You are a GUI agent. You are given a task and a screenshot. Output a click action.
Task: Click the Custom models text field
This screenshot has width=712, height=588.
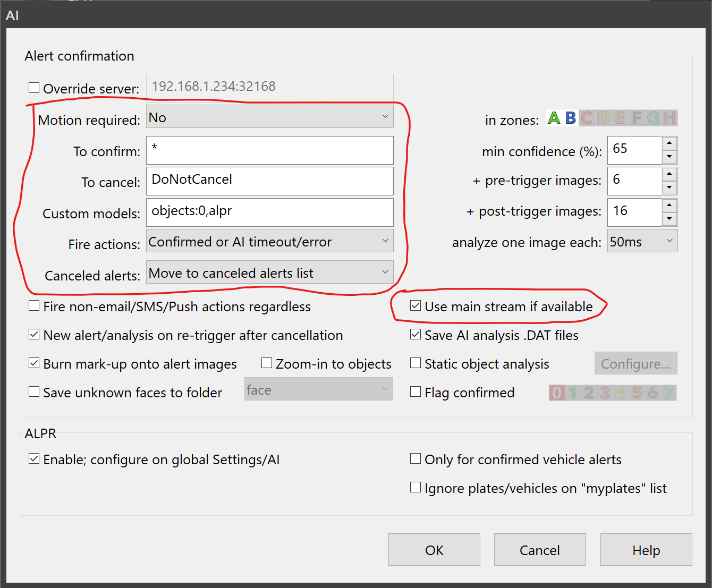tap(269, 212)
